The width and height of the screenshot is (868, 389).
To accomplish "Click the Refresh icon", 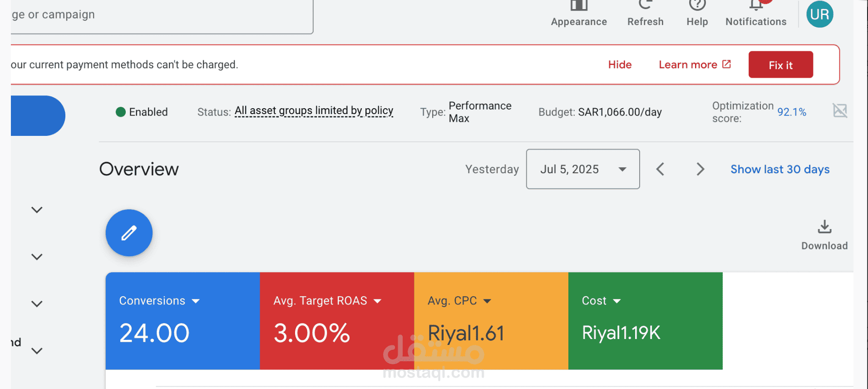I will [645, 5].
